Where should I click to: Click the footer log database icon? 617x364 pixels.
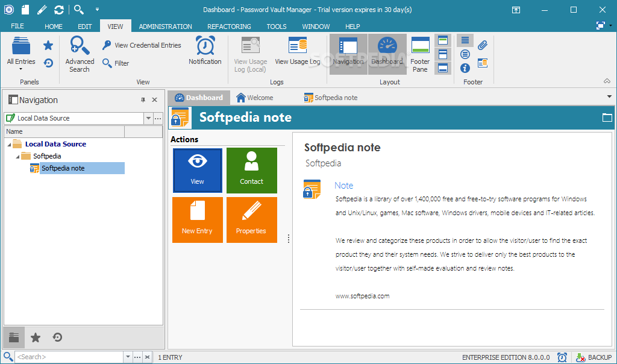tap(483, 63)
